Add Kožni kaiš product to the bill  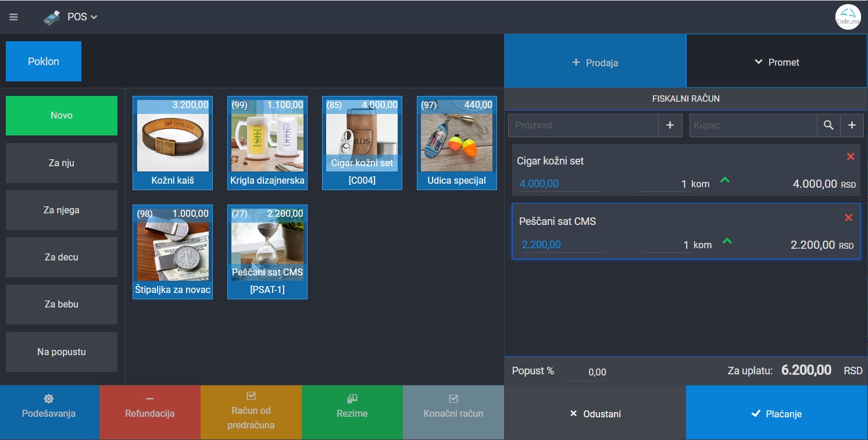[x=173, y=143]
